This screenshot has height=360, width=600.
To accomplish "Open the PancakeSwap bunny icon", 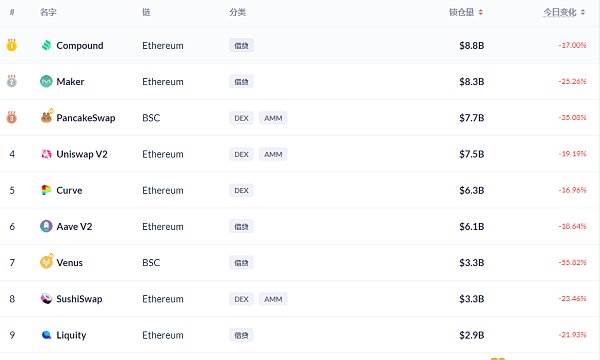I will 47,116.
